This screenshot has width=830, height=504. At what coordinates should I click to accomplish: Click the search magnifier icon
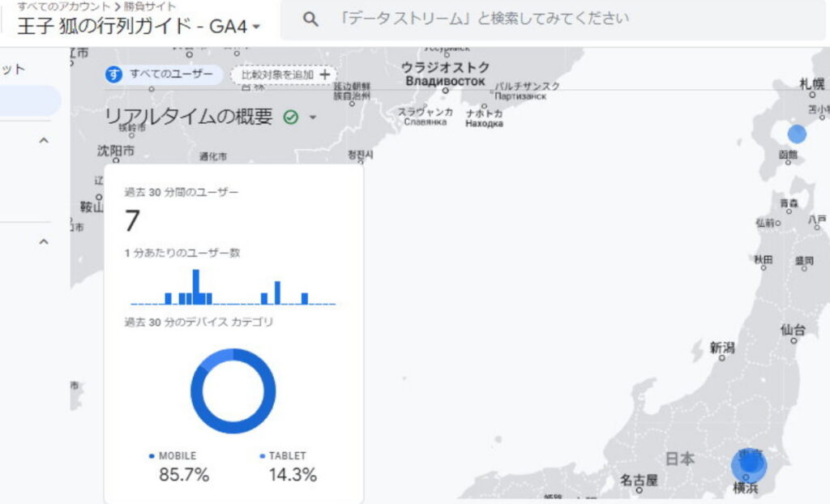click(x=310, y=19)
